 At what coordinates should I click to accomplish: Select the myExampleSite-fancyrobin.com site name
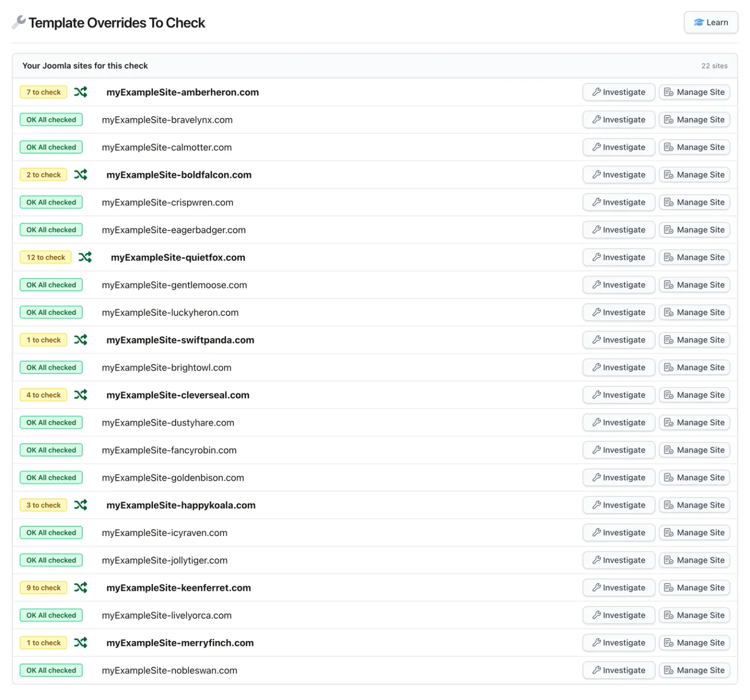point(169,450)
